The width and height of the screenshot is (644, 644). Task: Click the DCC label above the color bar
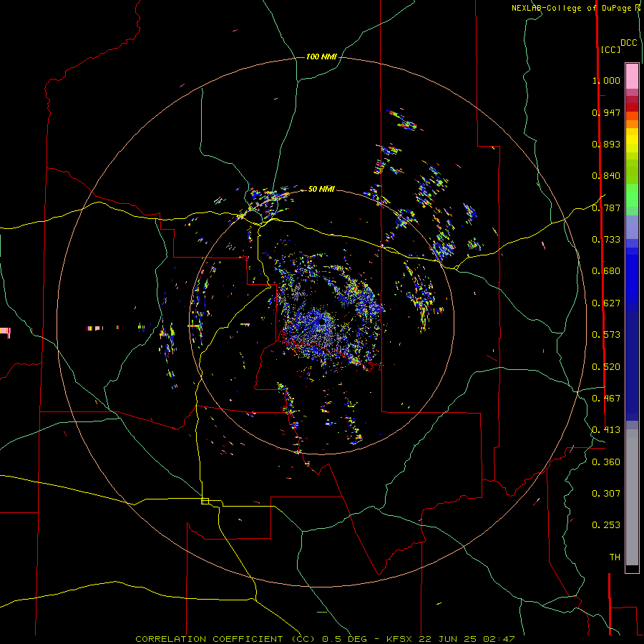[x=628, y=43]
